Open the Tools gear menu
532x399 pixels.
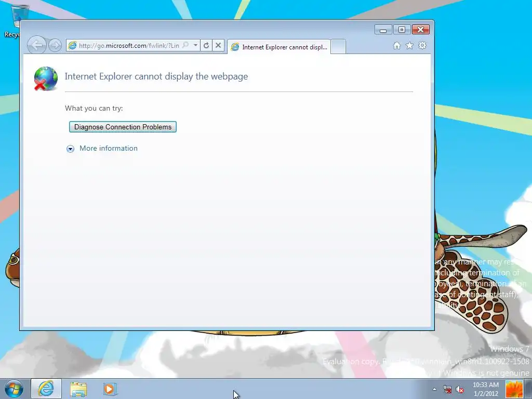(422, 46)
